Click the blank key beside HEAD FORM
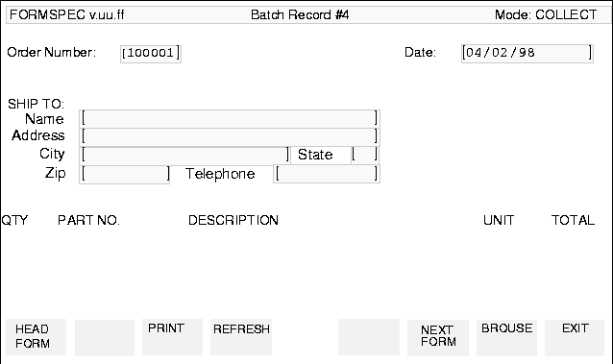 pos(105,338)
